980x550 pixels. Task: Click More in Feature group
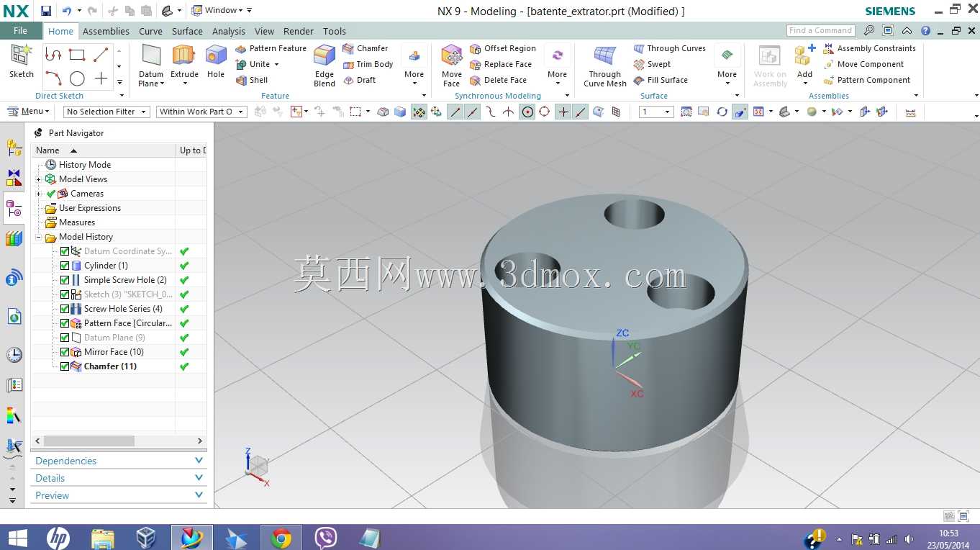click(414, 65)
